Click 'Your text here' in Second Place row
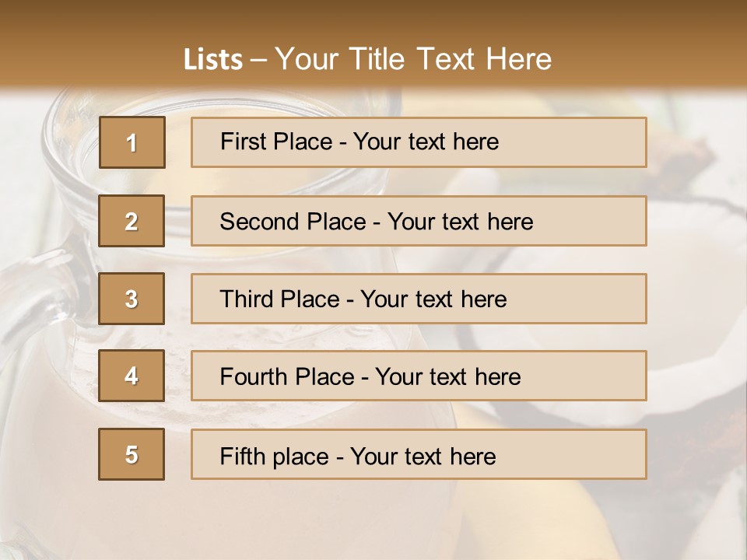747x560 pixels. 460,222
